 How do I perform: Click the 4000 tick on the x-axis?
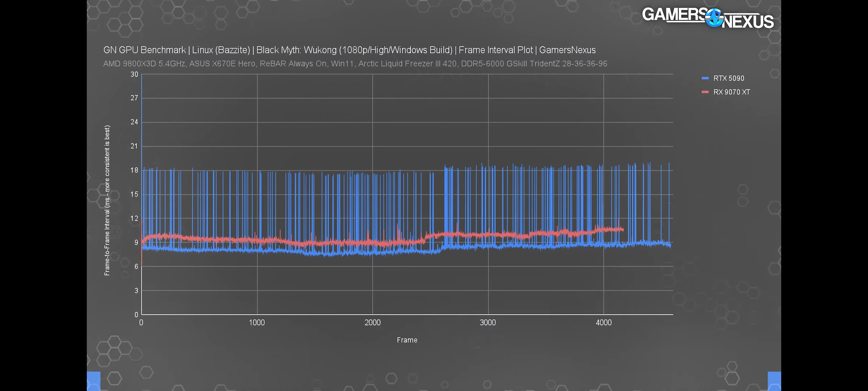pos(603,323)
